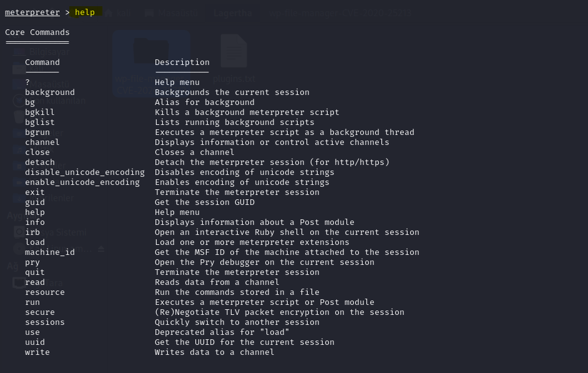Image resolution: width=588 pixels, height=373 pixels.
Task: Click the bgkill command entry
Action: (x=40, y=112)
